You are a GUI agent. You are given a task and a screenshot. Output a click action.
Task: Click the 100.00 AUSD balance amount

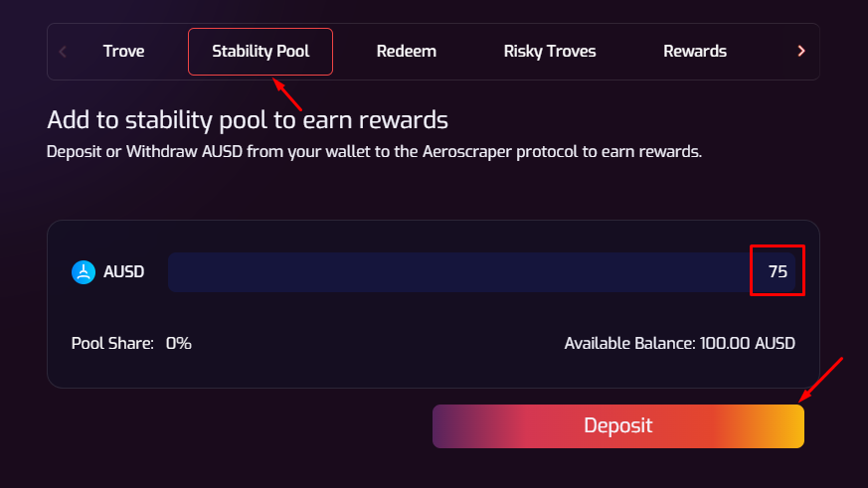click(x=748, y=344)
